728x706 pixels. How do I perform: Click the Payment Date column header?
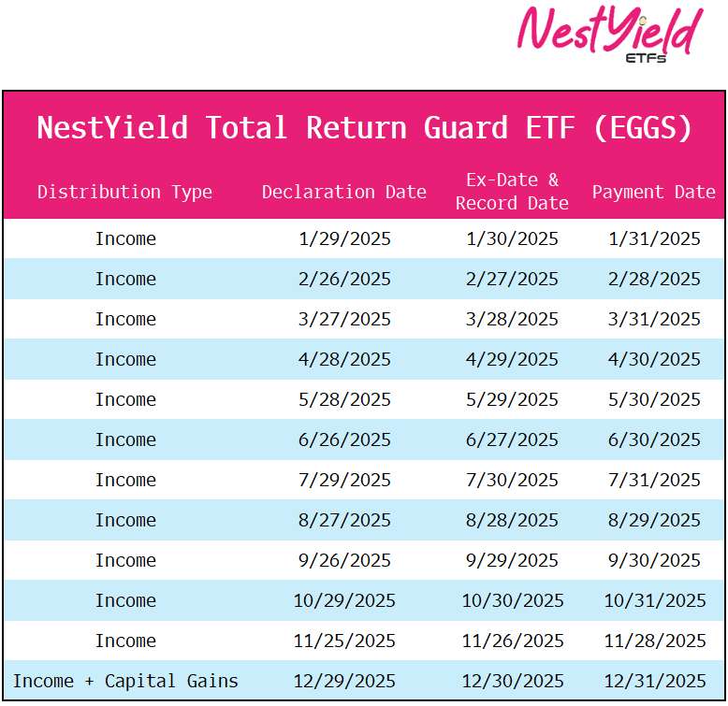point(654,192)
